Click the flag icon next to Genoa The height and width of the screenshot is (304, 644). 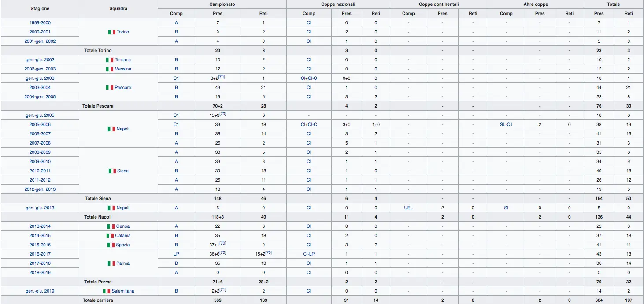[x=111, y=226]
